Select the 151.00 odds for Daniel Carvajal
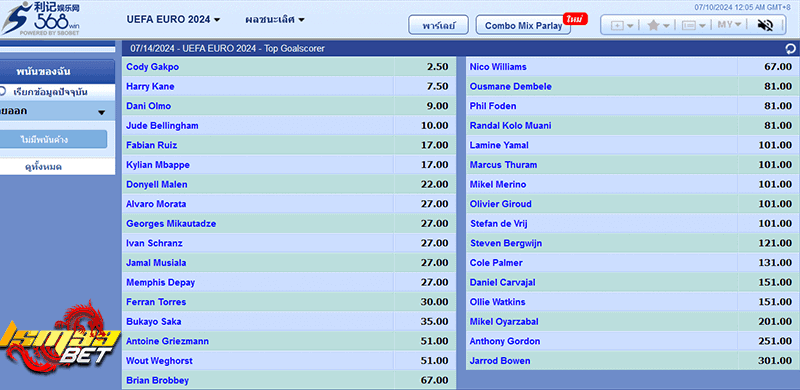Viewport: 800px width, 390px height. point(776,282)
